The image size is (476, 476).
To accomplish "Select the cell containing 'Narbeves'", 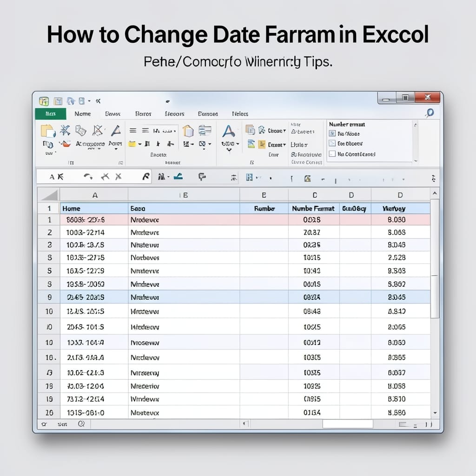I will point(184,258).
